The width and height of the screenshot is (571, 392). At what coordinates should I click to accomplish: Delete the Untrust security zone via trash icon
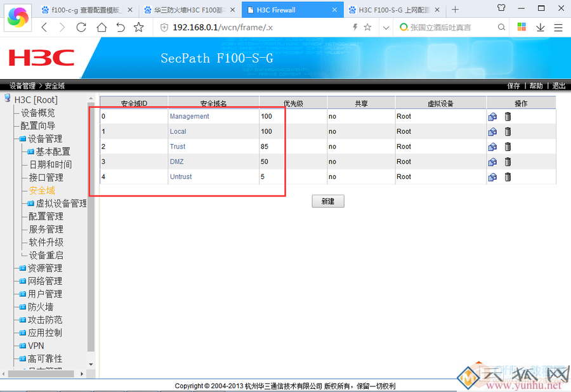508,177
